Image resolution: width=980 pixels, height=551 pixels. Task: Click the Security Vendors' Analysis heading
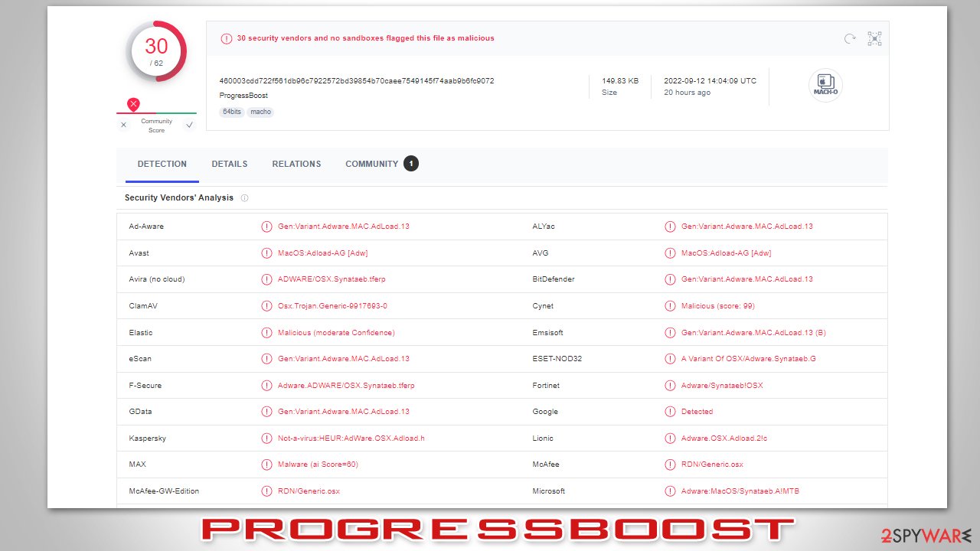[x=179, y=197]
